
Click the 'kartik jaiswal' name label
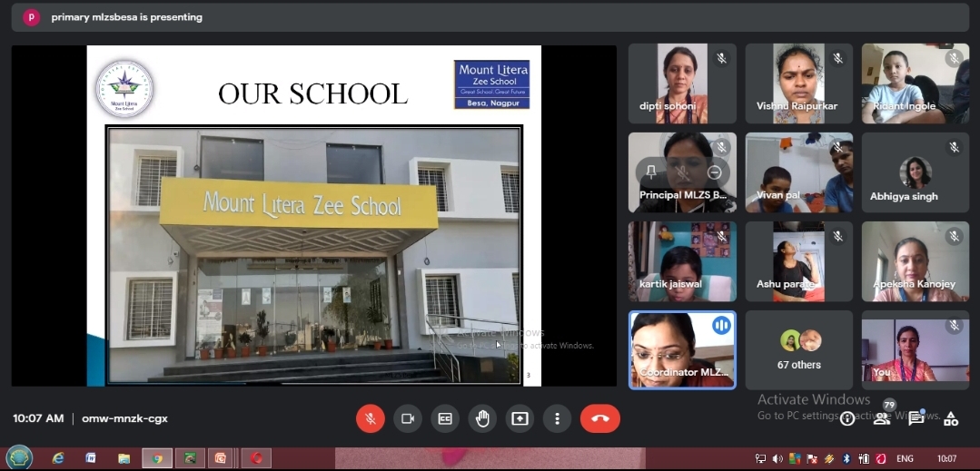click(670, 284)
